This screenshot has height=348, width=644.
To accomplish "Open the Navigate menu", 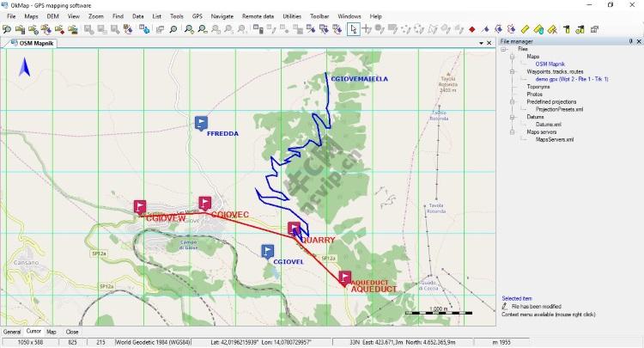I will click(x=222, y=16).
